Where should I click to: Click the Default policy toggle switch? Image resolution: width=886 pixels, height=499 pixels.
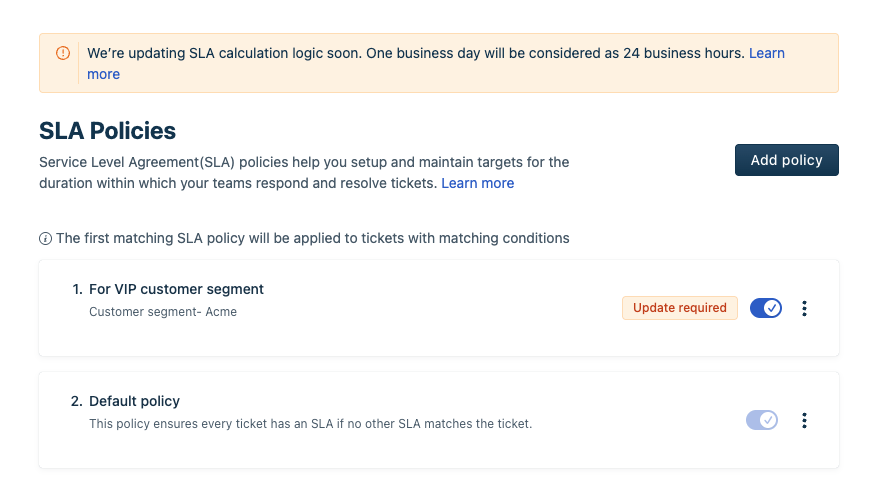[x=762, y=420]
